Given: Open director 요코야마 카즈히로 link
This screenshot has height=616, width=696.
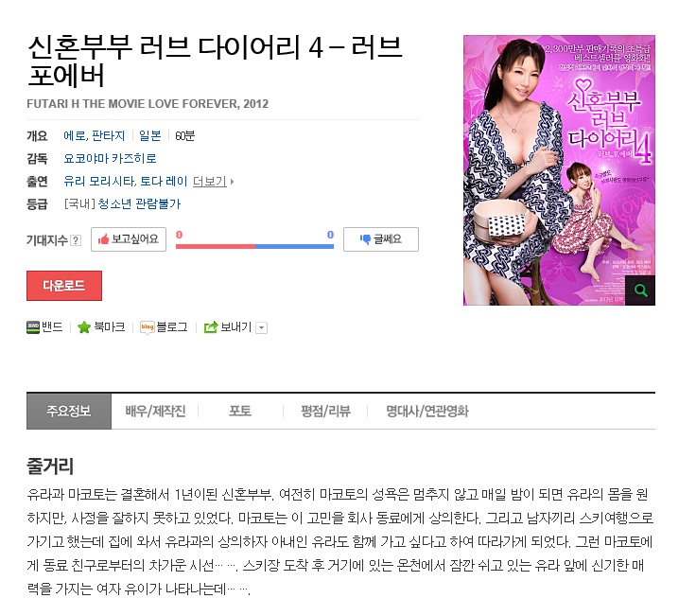Looking at the screenshot, I should pos(110,159).
